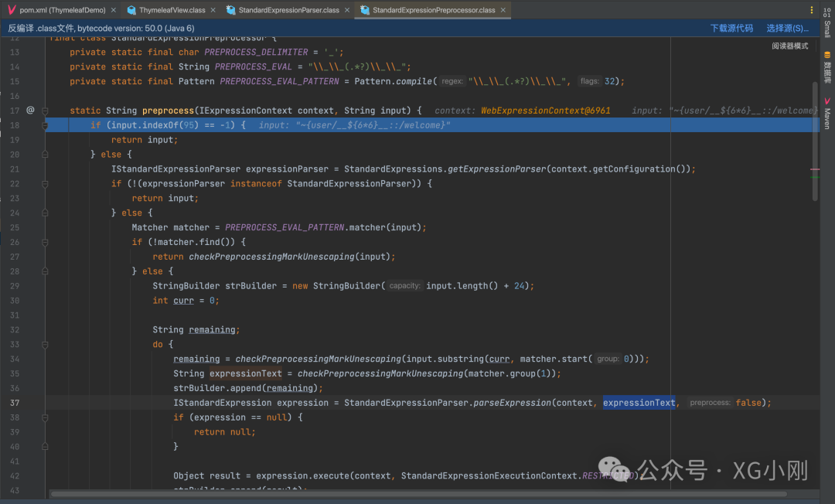Screen dimensions: 835x504
Task: Open the Maven tool window
Action: 827,114
